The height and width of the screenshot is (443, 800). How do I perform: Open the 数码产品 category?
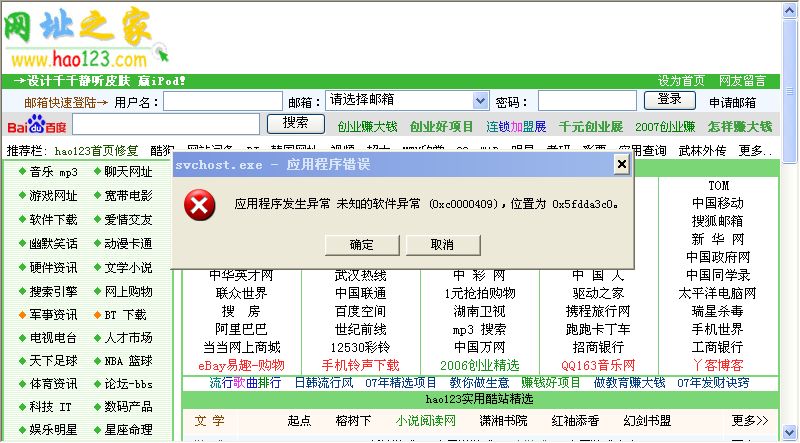click(x=129, y=407)
